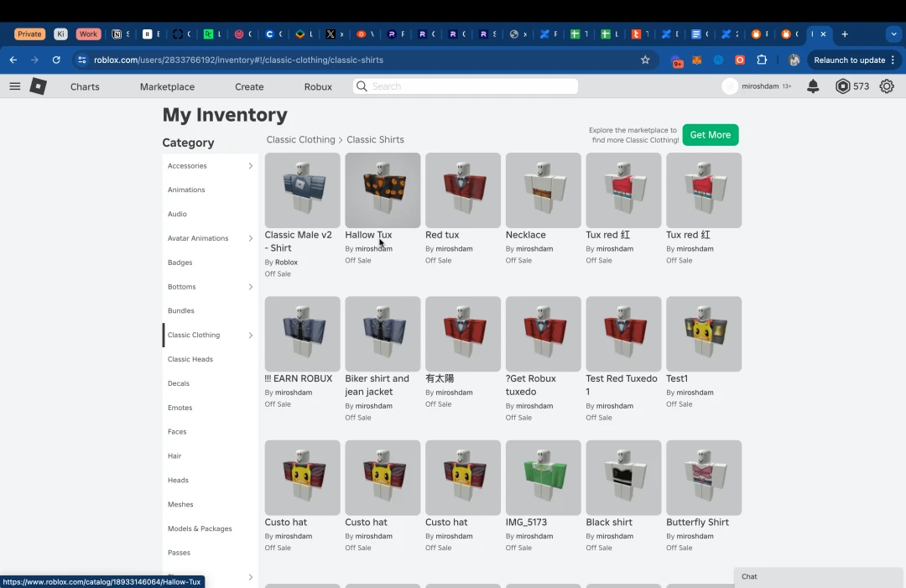
Task: Switch to the X (Twitter) browser tab
Action: click(x=331, y=34)
